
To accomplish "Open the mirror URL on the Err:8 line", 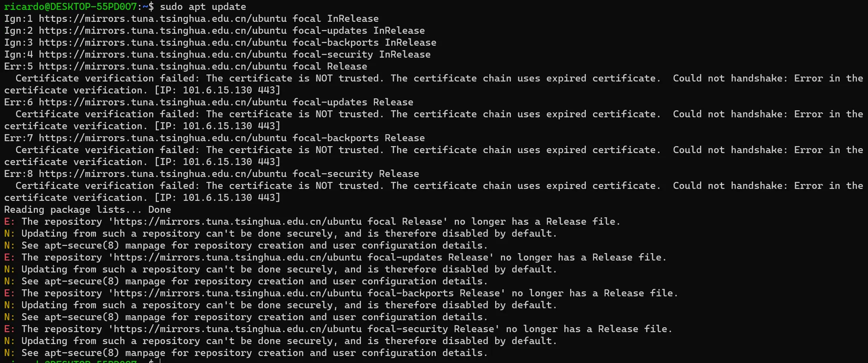I will (x=162, y=174).
